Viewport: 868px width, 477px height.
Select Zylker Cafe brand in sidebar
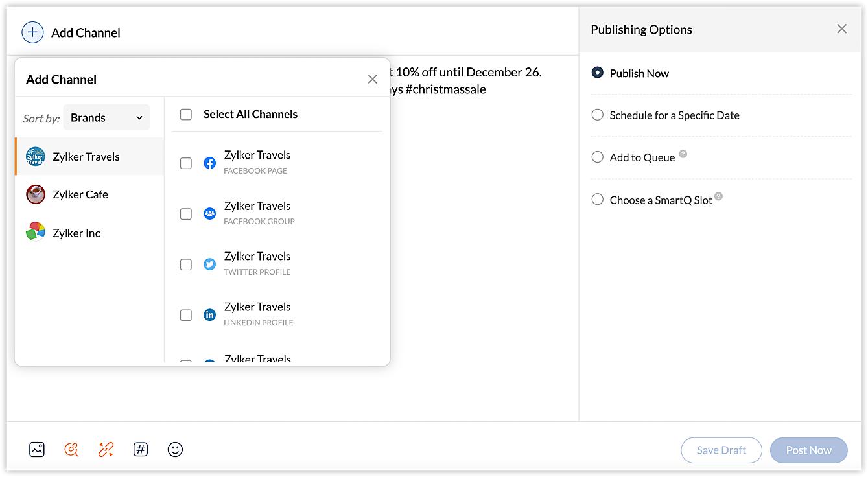click(80, 194)
